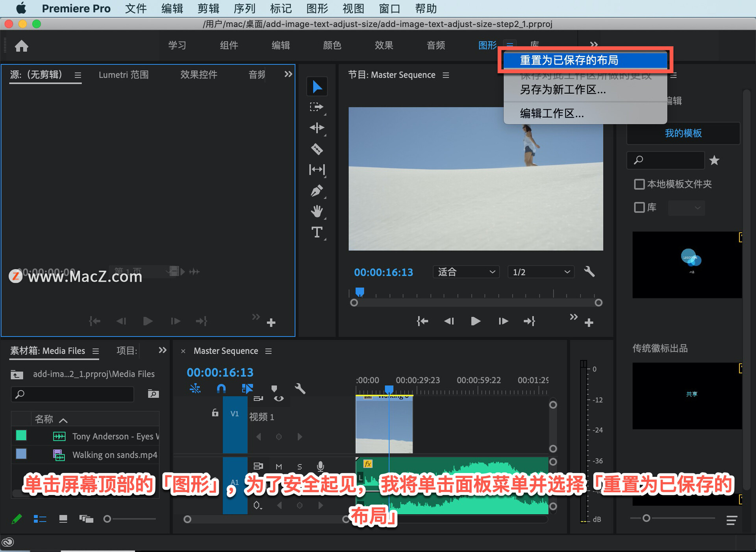This screenshot has height=552, width=756.
Task: Open Program Monitor button editor plus
Action: pyautogui.click(x=589, y=323)
